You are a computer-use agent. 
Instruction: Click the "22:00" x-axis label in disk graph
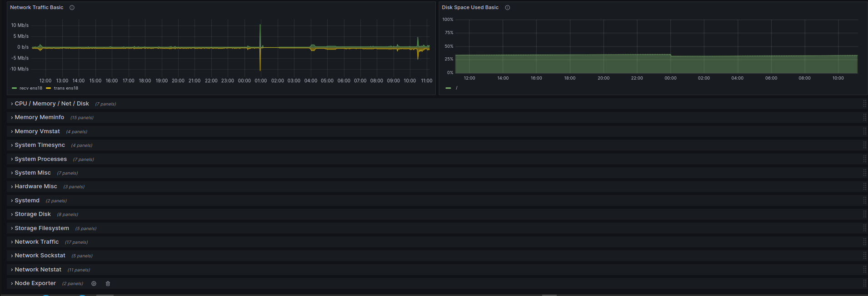637,78
